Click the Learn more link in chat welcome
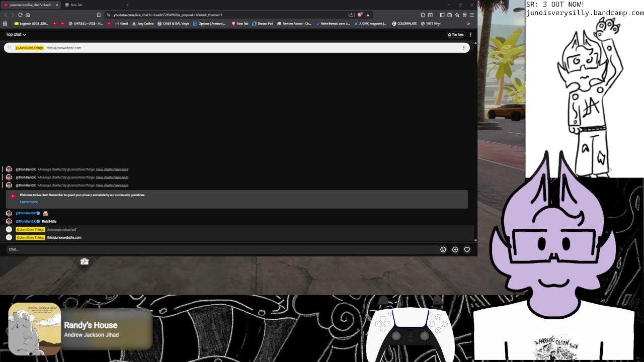 pyautogui.click(x=29, y=202)
